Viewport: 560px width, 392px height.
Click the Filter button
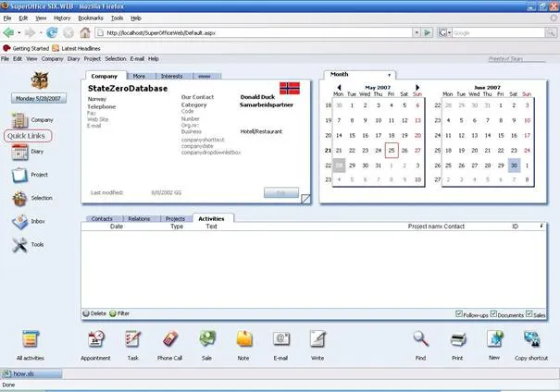pyautogui.click(x=119, y=313)
